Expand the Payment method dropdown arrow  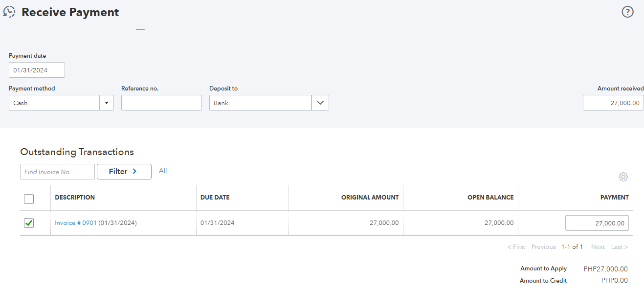pos(107,103)
